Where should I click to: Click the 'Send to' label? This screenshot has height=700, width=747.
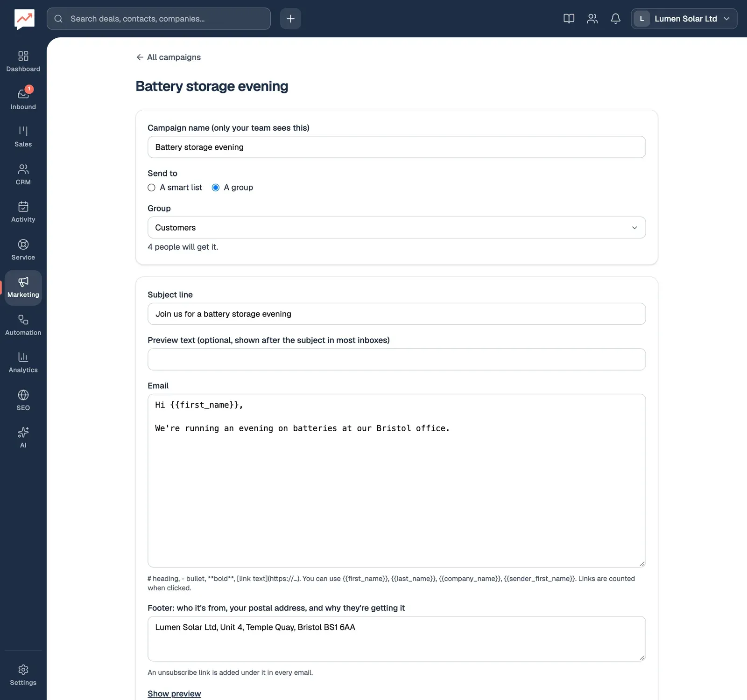pos(162,173)
